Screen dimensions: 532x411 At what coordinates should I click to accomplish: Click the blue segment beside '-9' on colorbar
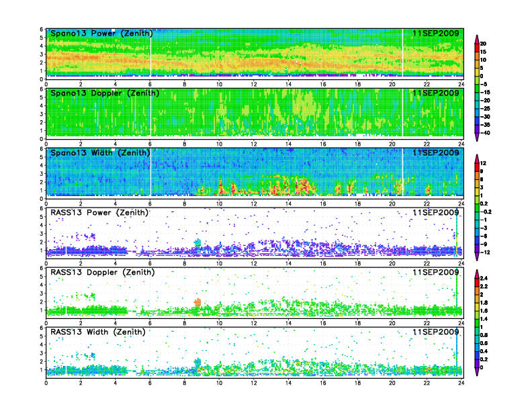tap(477, 240)
